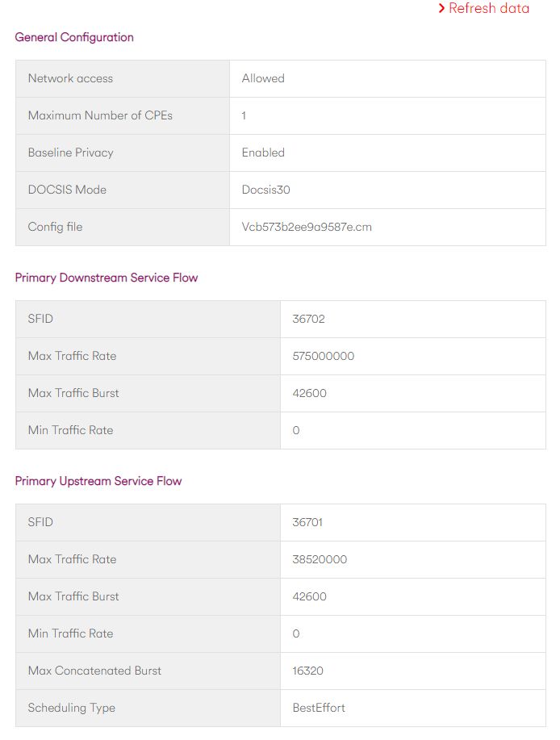Click the Baseline Privacy Enabled cell

point(387,153)
